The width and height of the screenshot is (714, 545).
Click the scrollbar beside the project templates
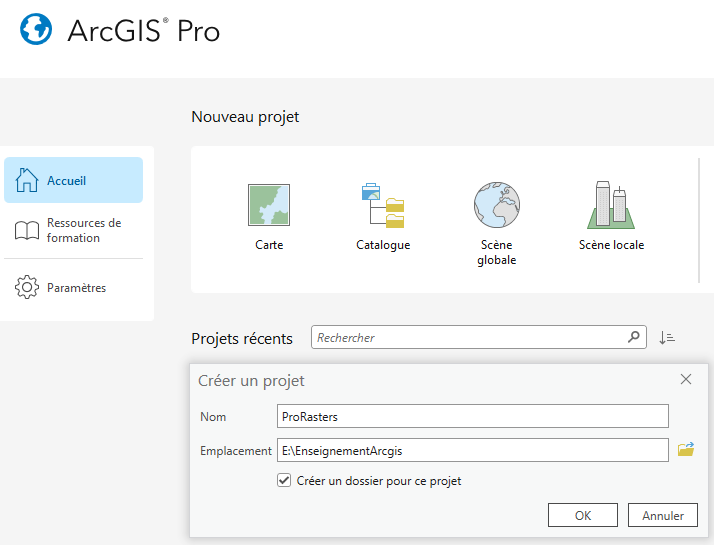(x=700, y=220)
